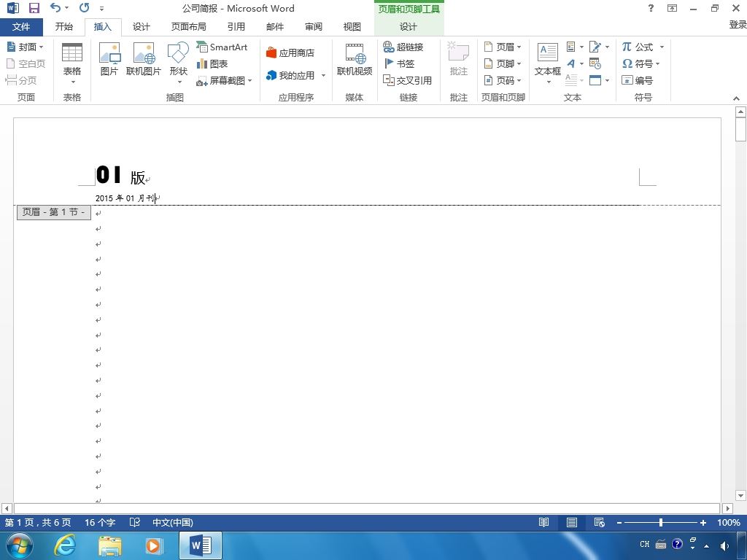The width and height of the screenshot is (747, 560).
Task: Click the zoom slider handle
Action: coord(661,522)
